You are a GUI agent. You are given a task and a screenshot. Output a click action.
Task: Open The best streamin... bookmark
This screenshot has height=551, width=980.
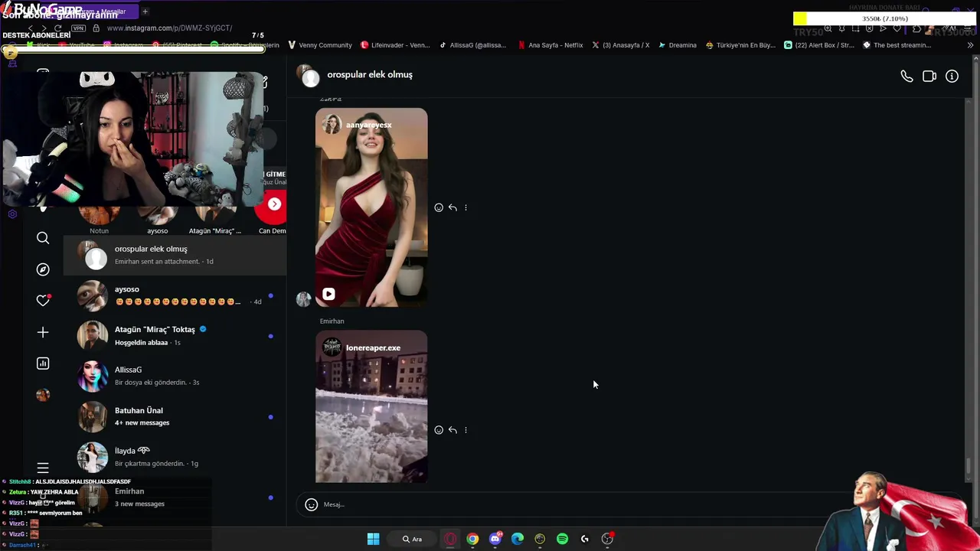[897, 45]
